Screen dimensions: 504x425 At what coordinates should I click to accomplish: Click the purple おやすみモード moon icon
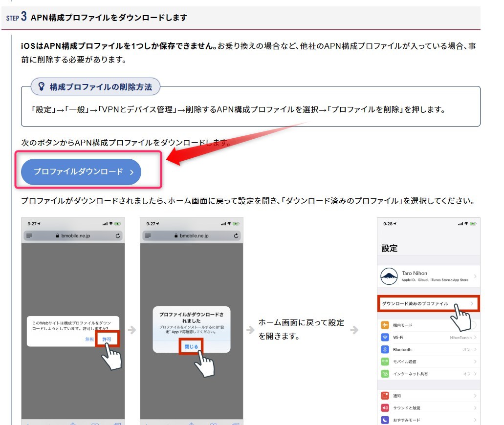pos(385,420)
